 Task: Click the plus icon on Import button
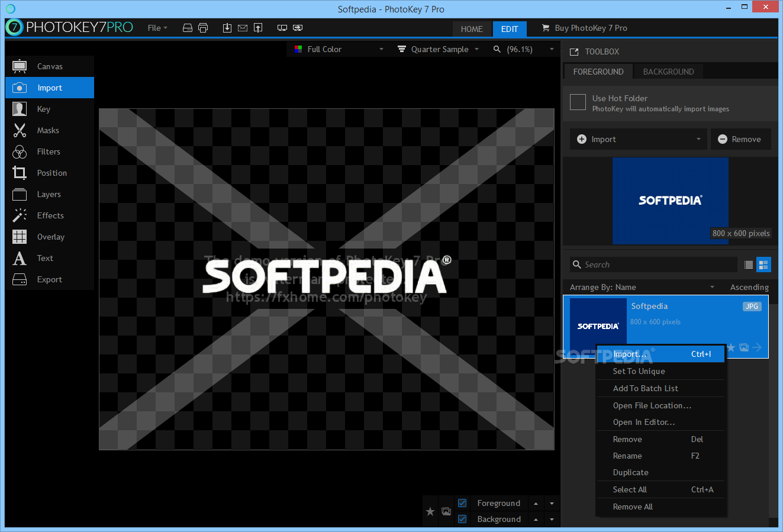tap(582, 139)
